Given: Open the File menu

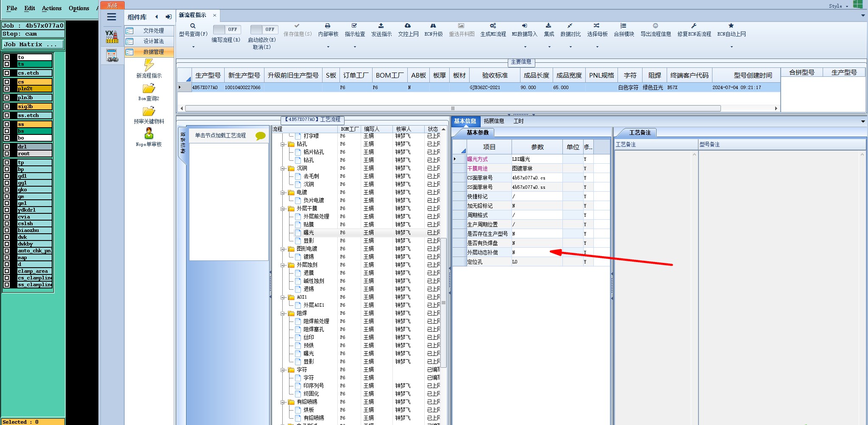Looking at the screenshot, I should (12, 8).
